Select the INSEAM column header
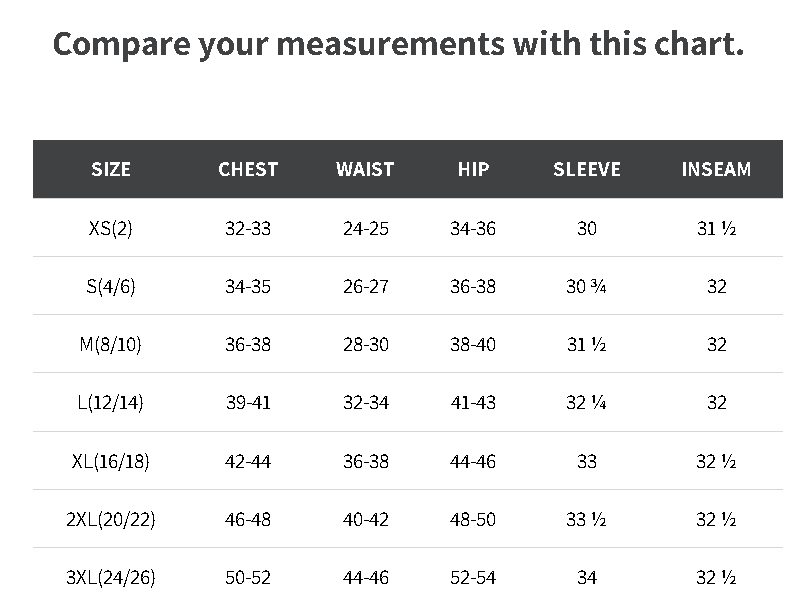 click(x=716, y=169)
